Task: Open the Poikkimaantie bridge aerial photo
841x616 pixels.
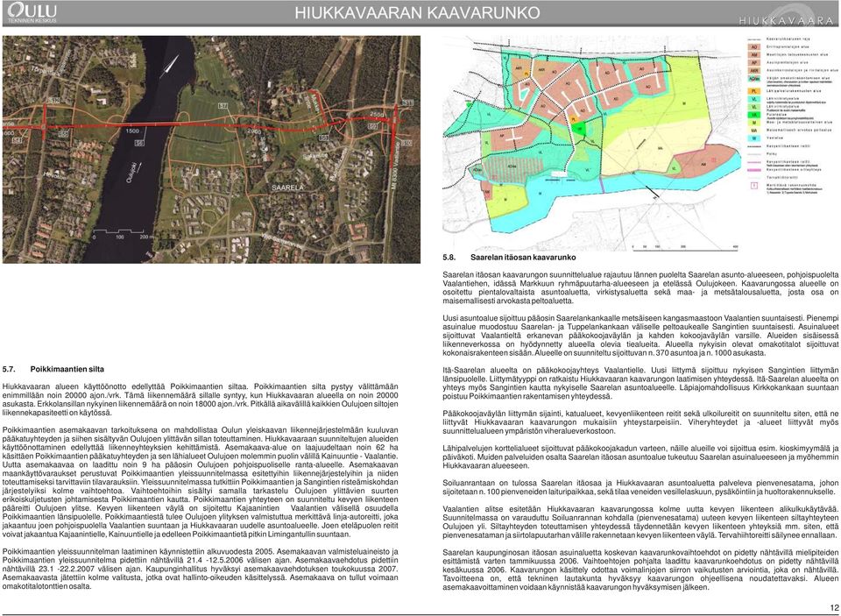Action: (211, 150)
